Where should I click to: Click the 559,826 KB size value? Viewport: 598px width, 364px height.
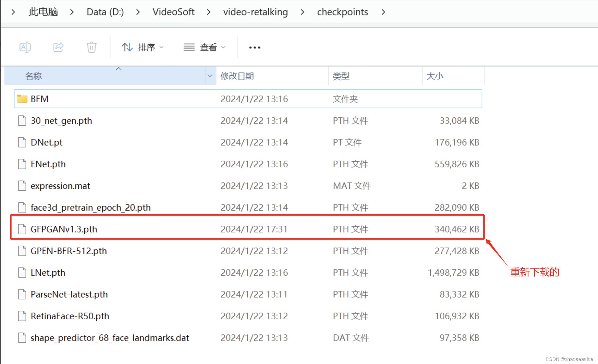(457, 164)
